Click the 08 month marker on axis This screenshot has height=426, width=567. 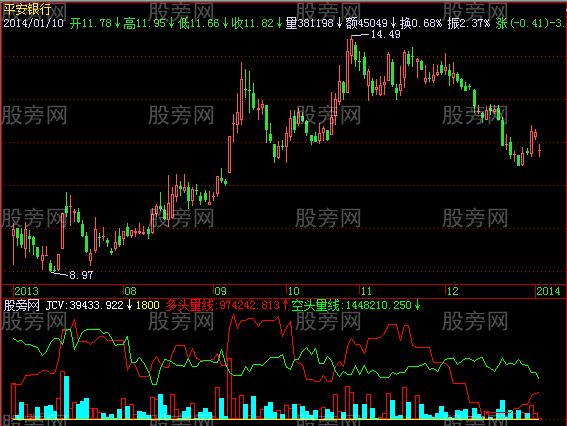point(130,291)
